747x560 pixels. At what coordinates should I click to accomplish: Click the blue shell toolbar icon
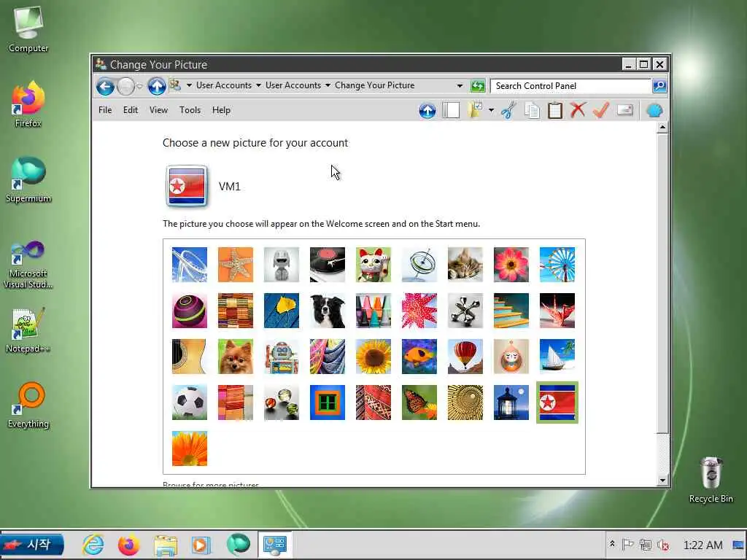pos(654,111)
